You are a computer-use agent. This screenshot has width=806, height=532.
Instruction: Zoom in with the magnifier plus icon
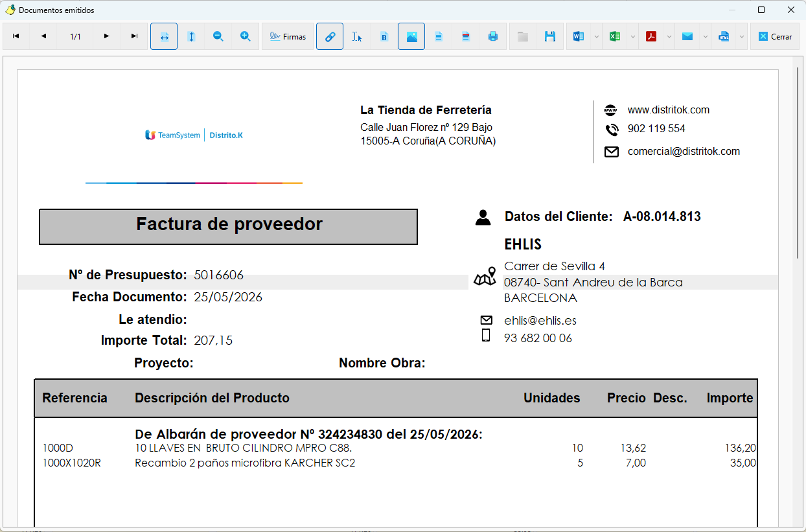click(246, 37)
